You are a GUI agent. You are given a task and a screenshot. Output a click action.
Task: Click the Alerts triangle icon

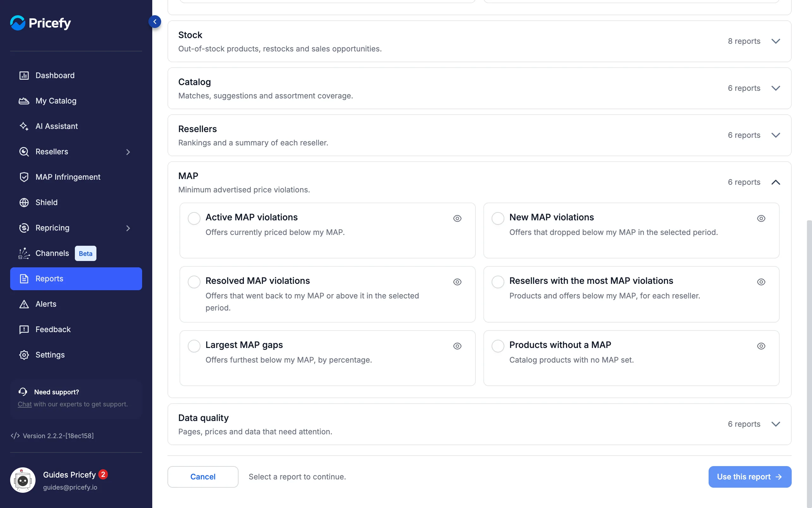(24, 304)
